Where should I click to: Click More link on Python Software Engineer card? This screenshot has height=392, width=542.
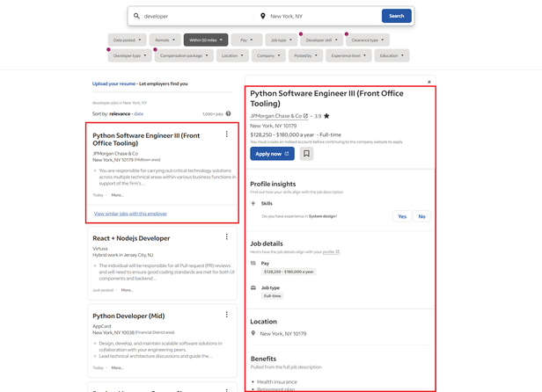117,195
